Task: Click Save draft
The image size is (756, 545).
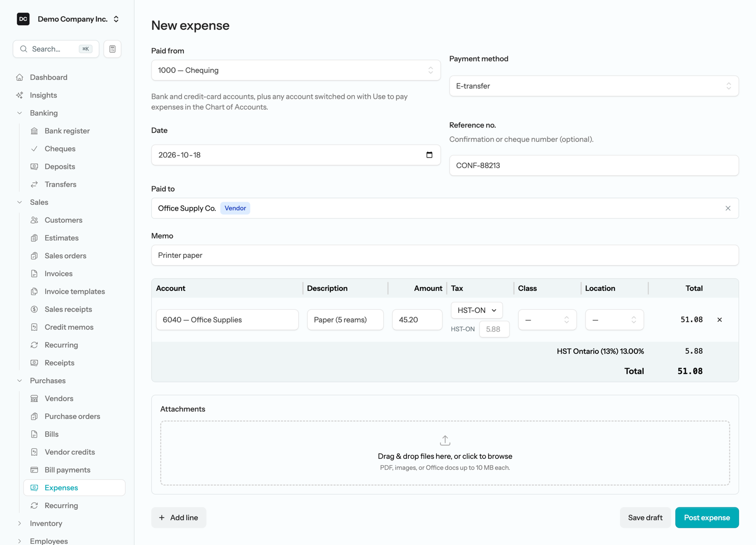Action: [x=645, y=518]
